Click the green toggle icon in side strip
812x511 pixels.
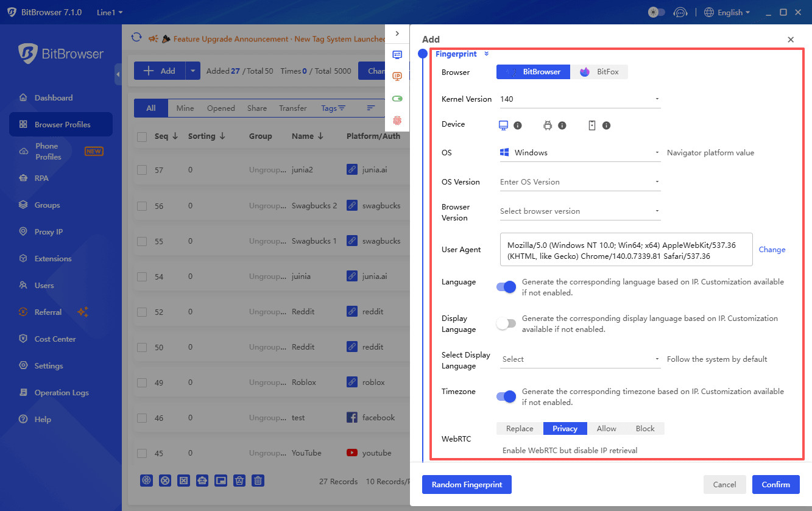click(x=397, y=99)
